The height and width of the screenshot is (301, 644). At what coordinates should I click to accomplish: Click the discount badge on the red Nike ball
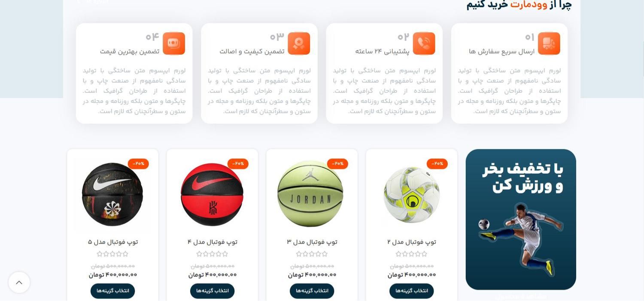click(238, 164)
